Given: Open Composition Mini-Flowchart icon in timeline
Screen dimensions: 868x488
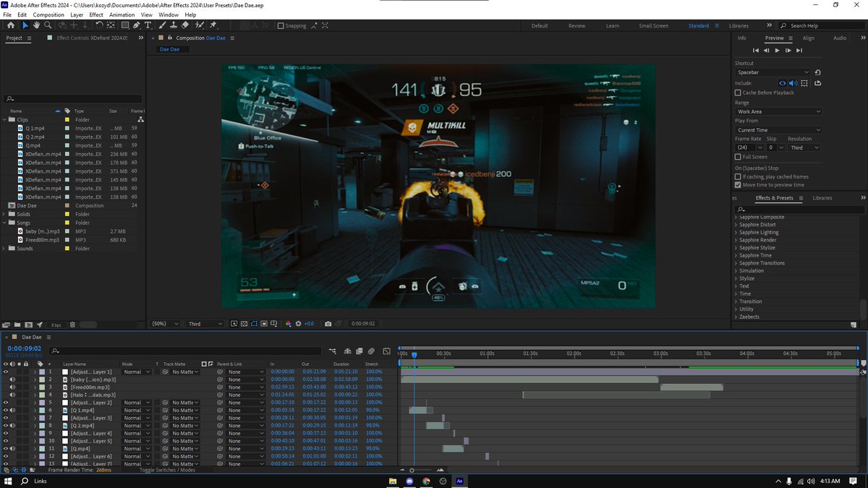Looking at the screenshot, I should click(332, 351).
